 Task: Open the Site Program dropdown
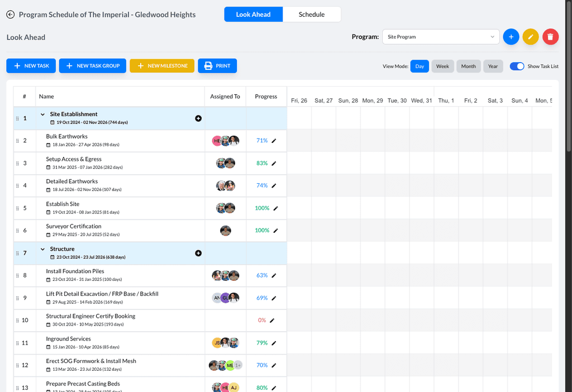point(441,36)
